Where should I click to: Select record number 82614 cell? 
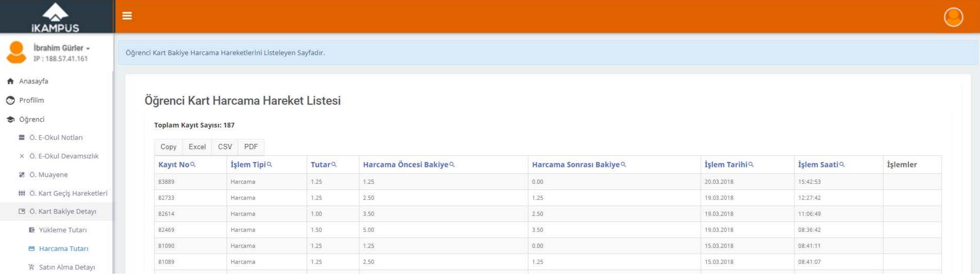pyautogui.click(x=191, y=214)
